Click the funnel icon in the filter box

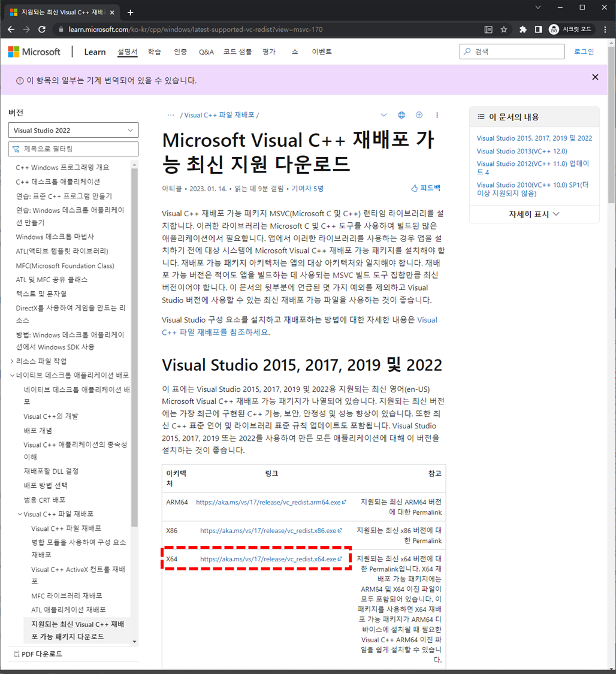tap(15, 149)
